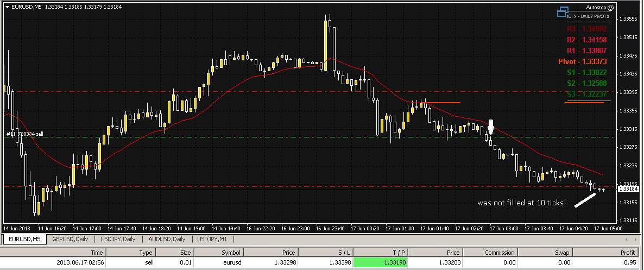644x270 pixels.
Task: Sort trades by the Type column header
Action: [131, 253]
